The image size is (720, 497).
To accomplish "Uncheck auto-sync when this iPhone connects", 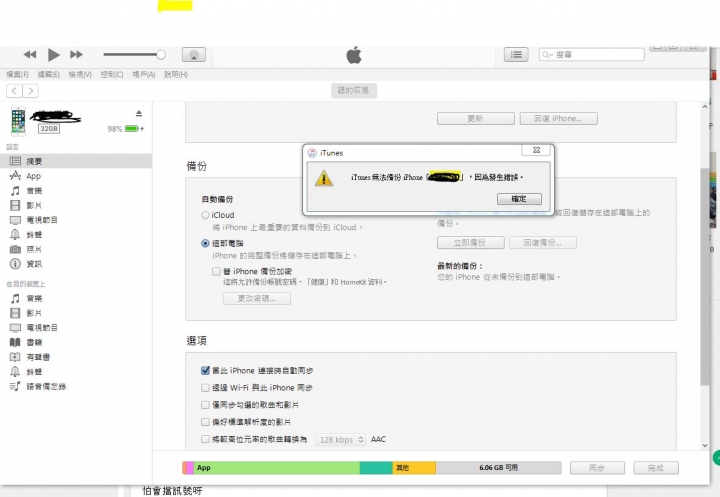I will [205, 370].
